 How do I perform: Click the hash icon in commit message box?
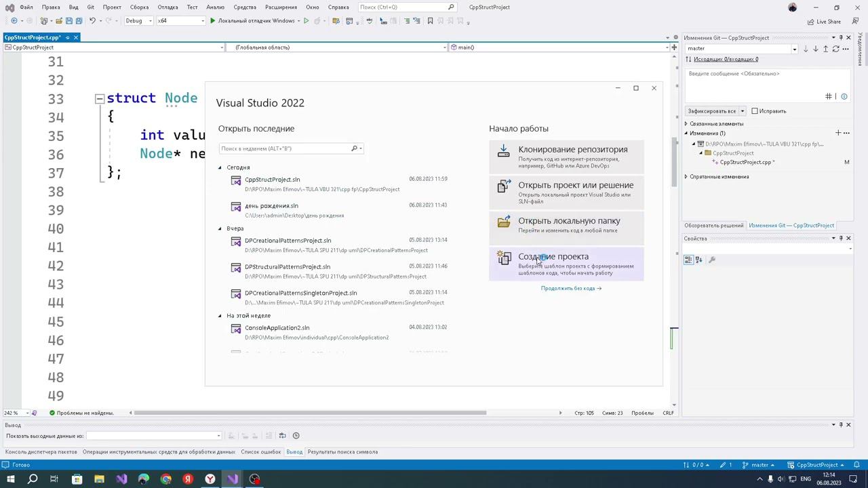pyautogui.click(x=828, y=97)
